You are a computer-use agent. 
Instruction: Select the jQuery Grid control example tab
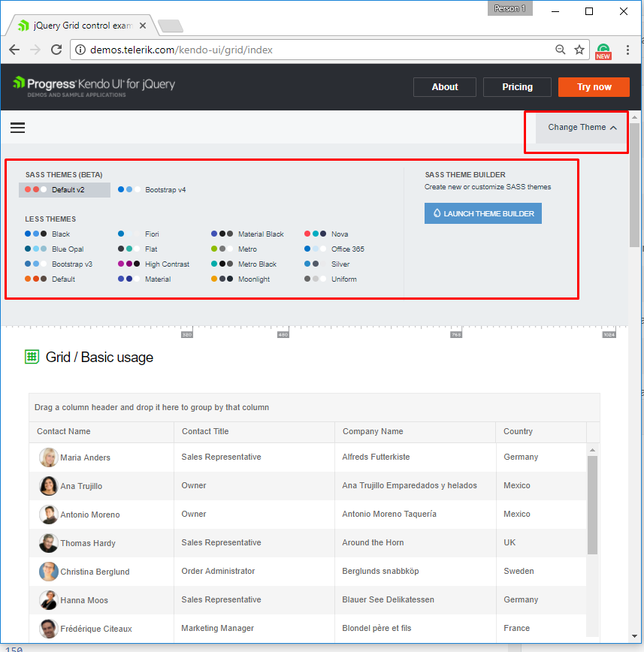81,26
